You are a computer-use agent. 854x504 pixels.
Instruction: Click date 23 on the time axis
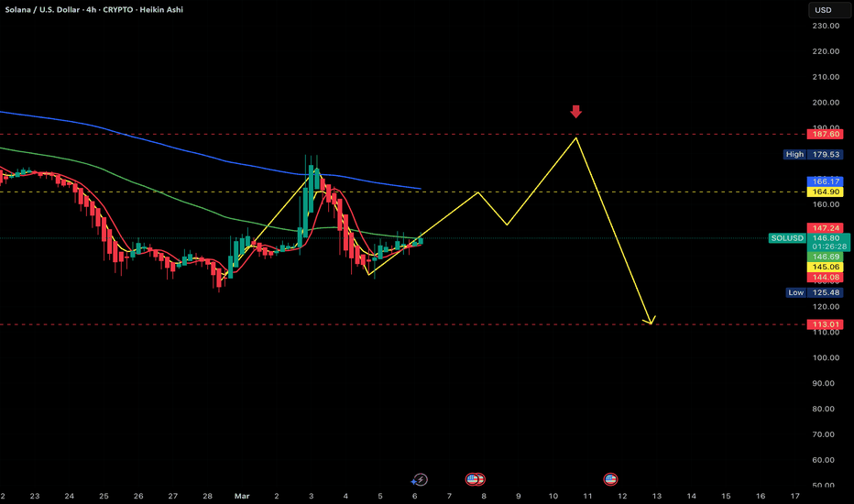34,496
